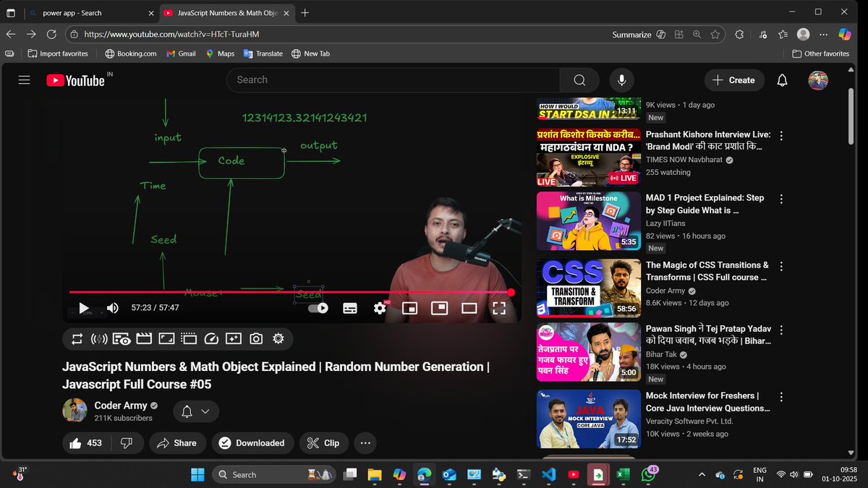Start voice search with the microphone icon
The width and height of the screenshot is (868, 488).
tap(621, 80)
